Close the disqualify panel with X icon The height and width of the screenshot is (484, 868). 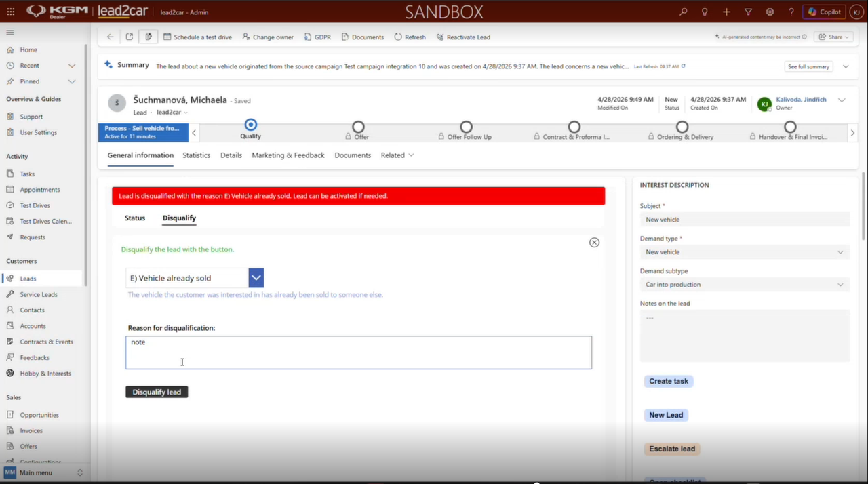[x=594, y=242]
